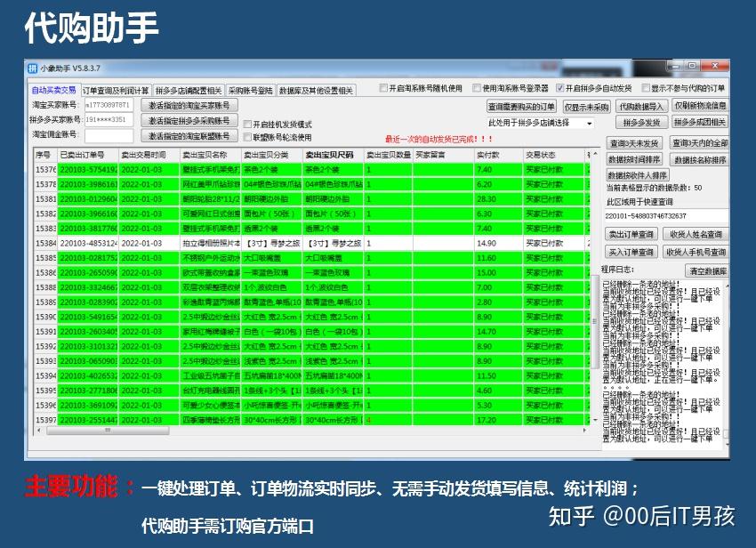Click the 卖出宝贝尺码 column header
This screenshot has width=756, height=548.
point(333,155)
